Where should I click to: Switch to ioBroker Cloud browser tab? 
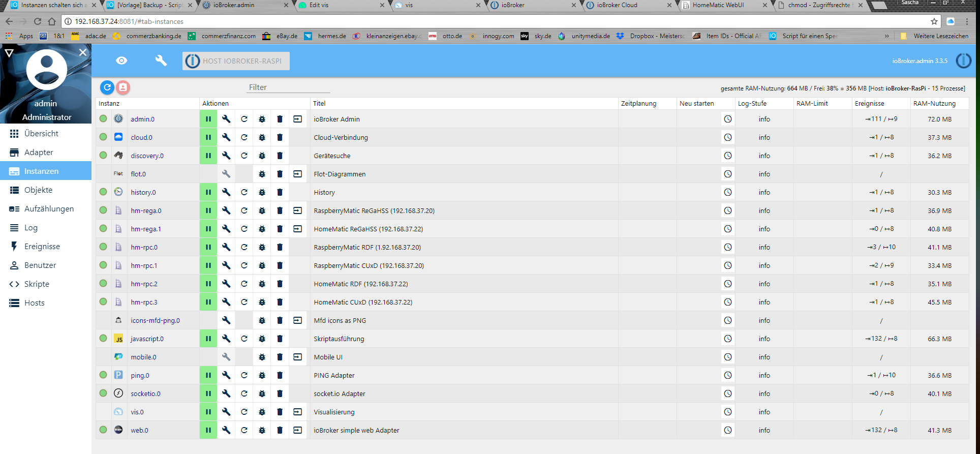tap(627, 6)
